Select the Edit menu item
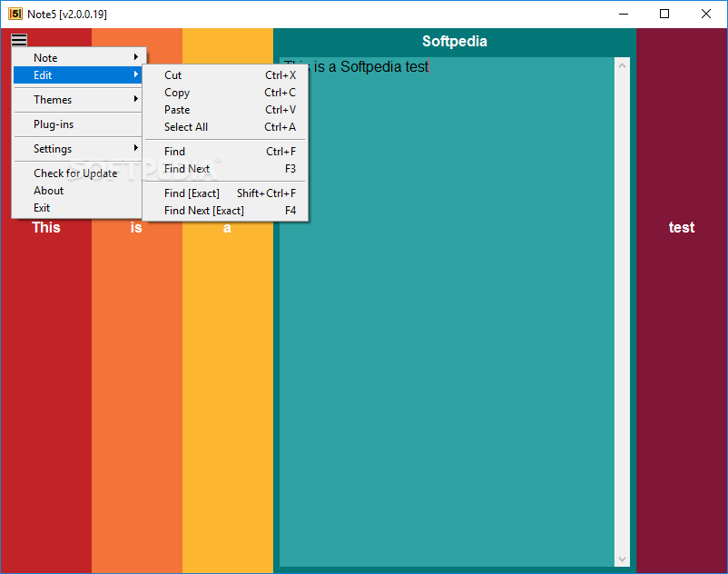 click(77, 74)
